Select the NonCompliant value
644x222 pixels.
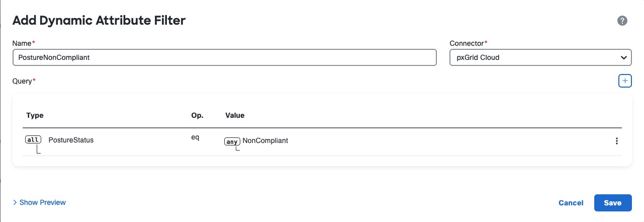(x=265, y=141)
